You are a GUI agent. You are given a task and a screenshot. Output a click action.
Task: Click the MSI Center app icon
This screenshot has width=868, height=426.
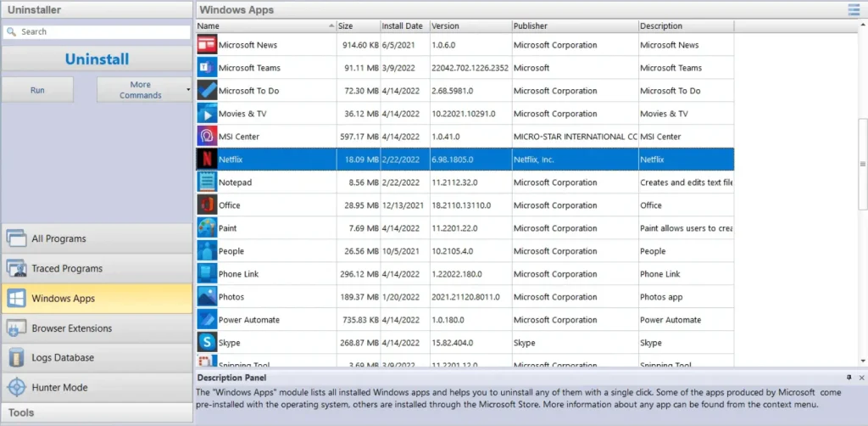pos(207,137)
